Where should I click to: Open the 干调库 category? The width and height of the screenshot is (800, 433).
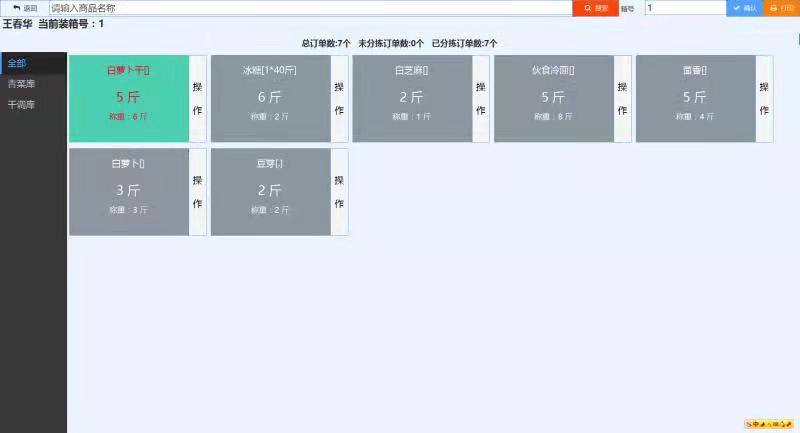21,104
